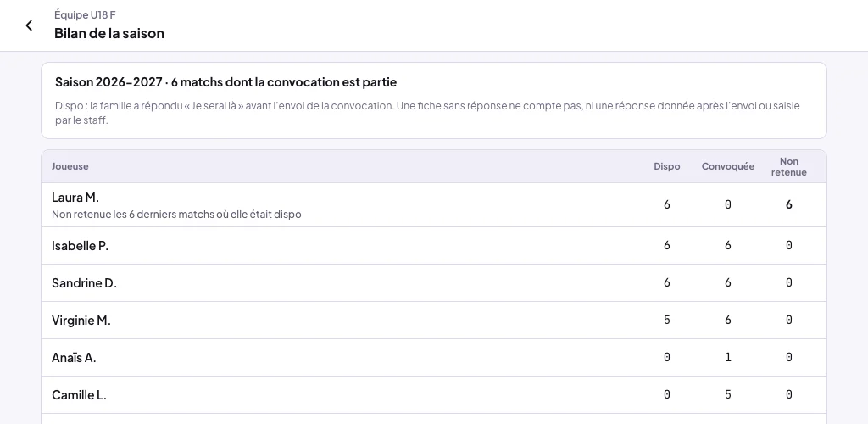Select Camille L.'s Convoquée value 5
This screenshot has height=424, width=868.
coord(727,394)
